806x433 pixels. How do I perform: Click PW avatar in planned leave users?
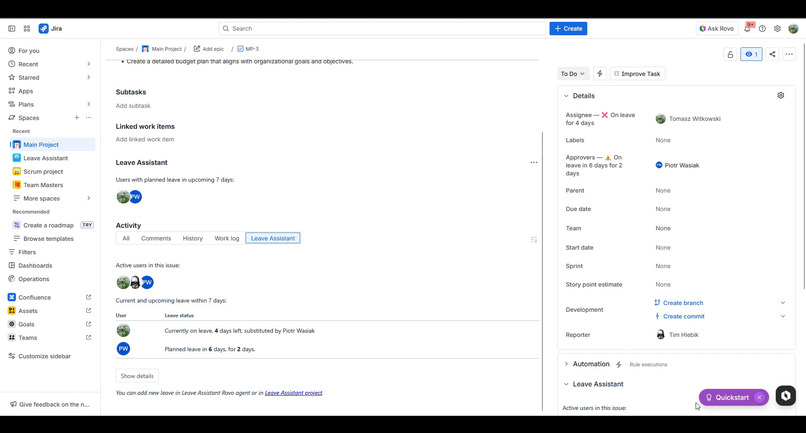(x=135, y=197)
